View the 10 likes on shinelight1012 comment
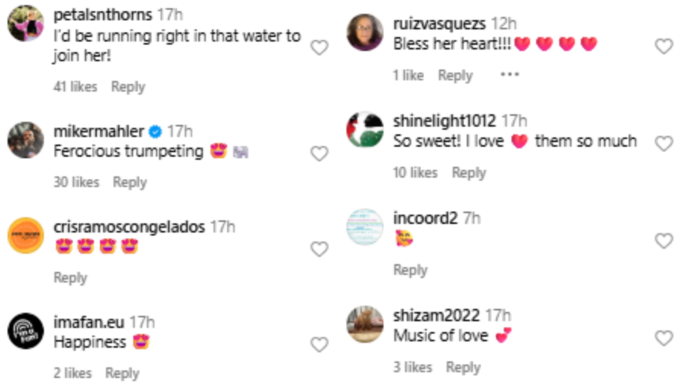 pos(415,173)
